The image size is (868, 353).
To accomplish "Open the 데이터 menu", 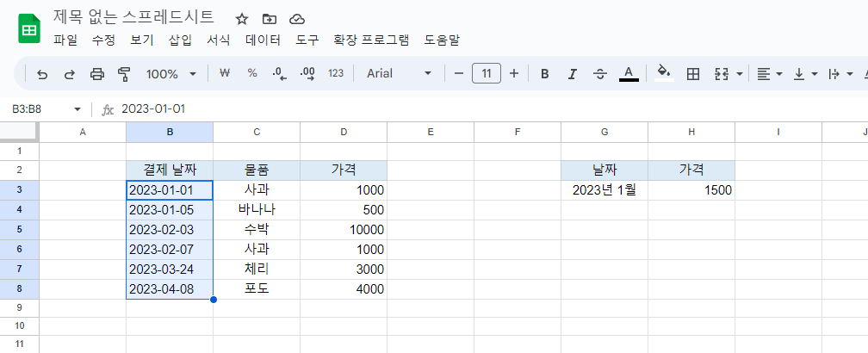I will (263, 40).
